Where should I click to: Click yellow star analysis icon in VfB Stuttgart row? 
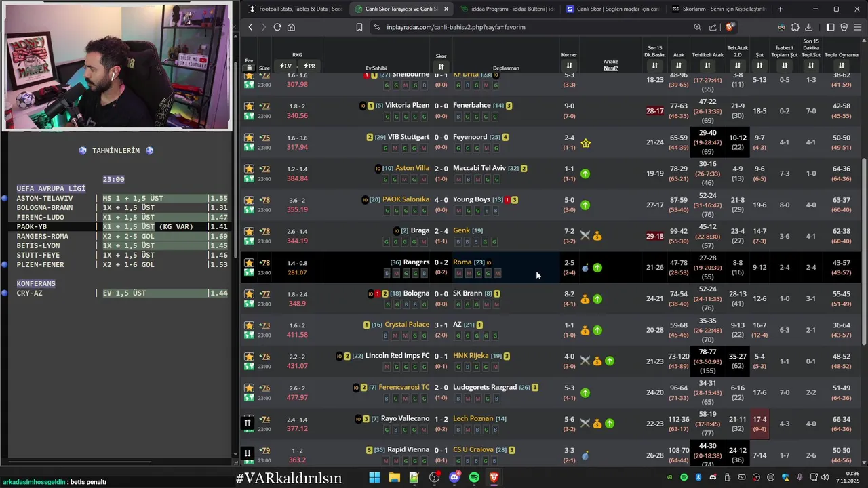click(x=586, y=143)
